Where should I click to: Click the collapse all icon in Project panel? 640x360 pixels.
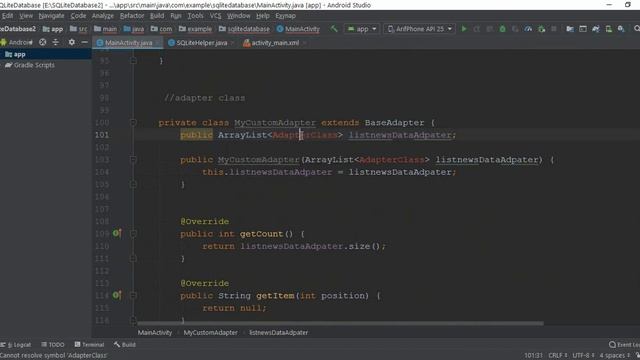56,42
